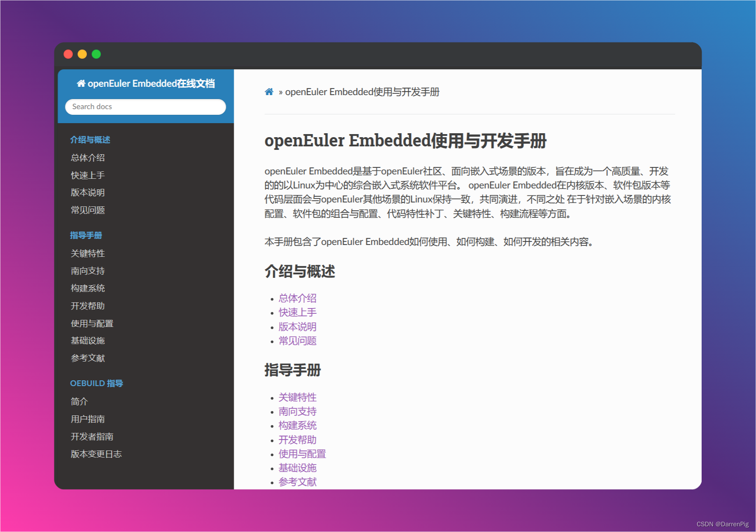Viewport: 756px width, 532px height.
Task: Follow the 关键特性 link in content
Action: (x=297, y=397)
